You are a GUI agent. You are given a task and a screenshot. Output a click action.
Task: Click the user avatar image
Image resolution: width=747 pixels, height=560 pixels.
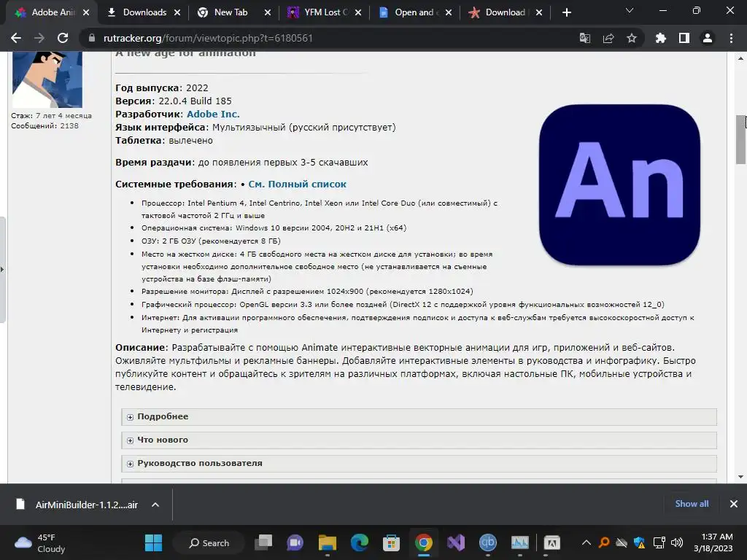point(47,79)
